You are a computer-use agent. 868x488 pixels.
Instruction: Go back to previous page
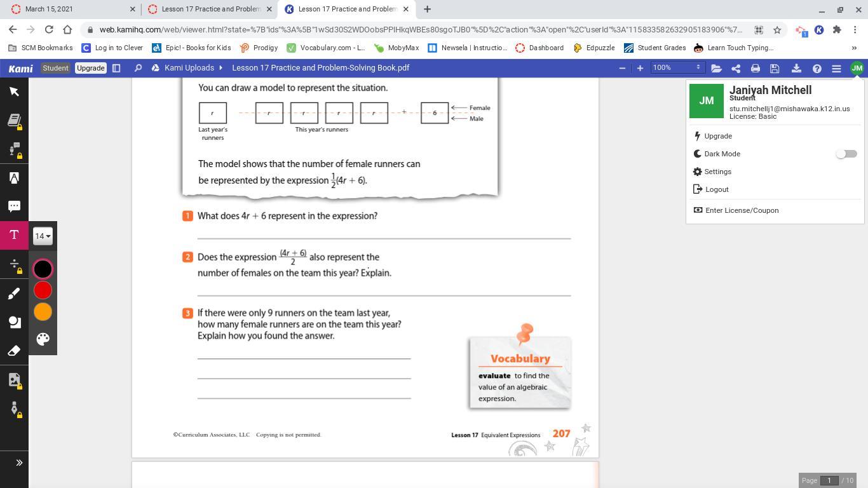coord(13,29)
